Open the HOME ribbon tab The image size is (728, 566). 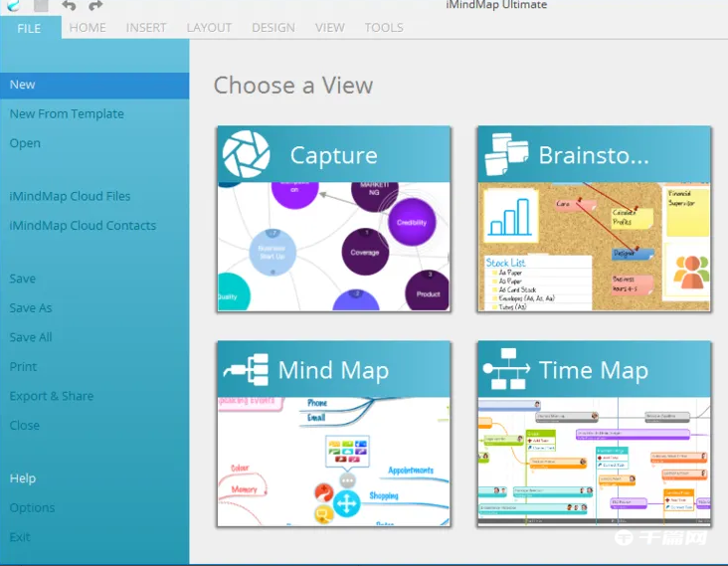pyautogui.click(x=88, y=28)
